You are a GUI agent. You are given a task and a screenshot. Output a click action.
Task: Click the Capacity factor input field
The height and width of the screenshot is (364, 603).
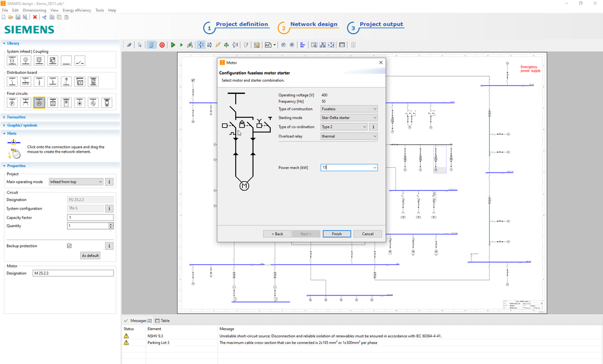click(x=91, y=218)
